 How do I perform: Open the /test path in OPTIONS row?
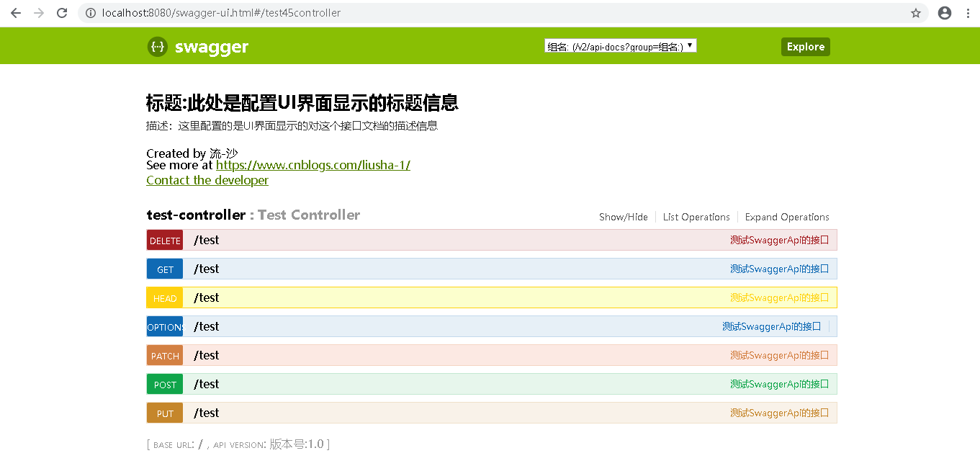206,326
